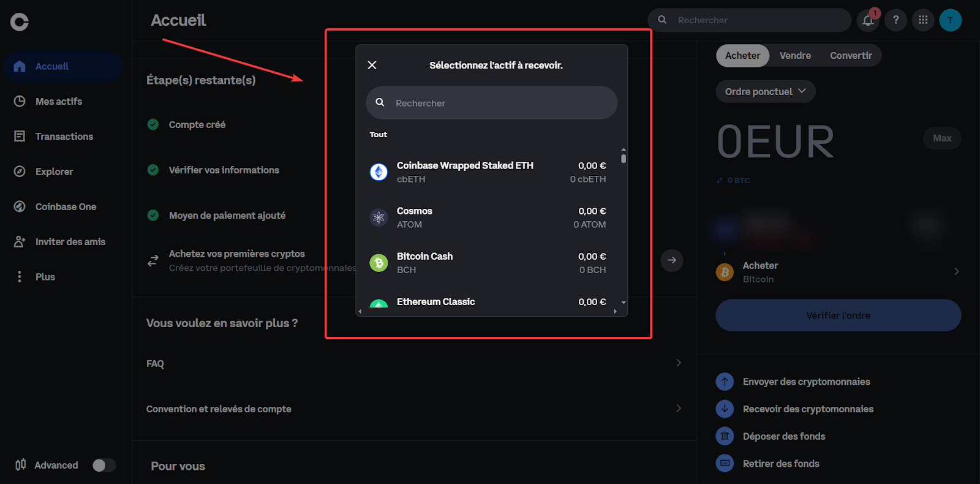Viewport: 980px width, 484px height.
Task: Focus the dialog Rechercher search field
Action: point(491,103)
